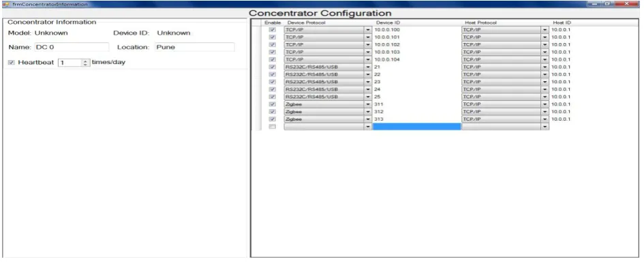Select Device ID cell 10.0.0.100
644x266 pixels.
click(x=416, y=30)
